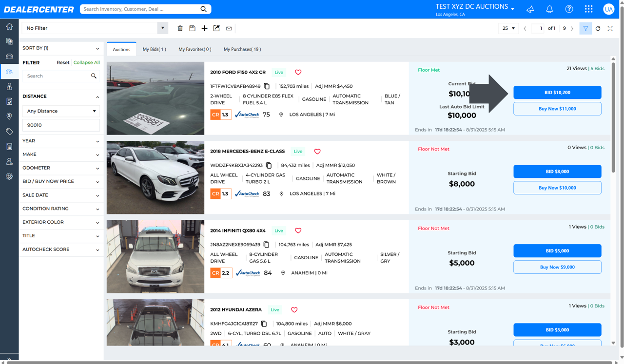Screen dimensions: 624x364
Task: Toggle favorite heart for 2014 Infiniti QX80
Action: point(298,230)
